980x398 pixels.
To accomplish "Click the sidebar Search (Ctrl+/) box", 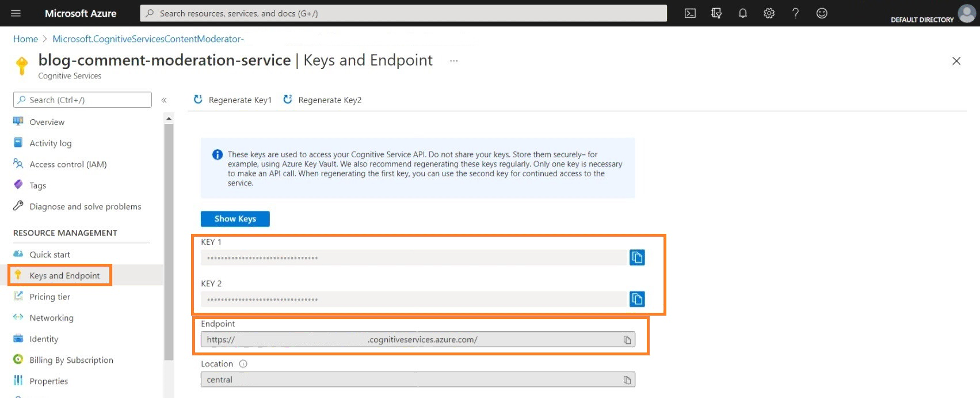I will pyautogui.click(x=82, y=100).
